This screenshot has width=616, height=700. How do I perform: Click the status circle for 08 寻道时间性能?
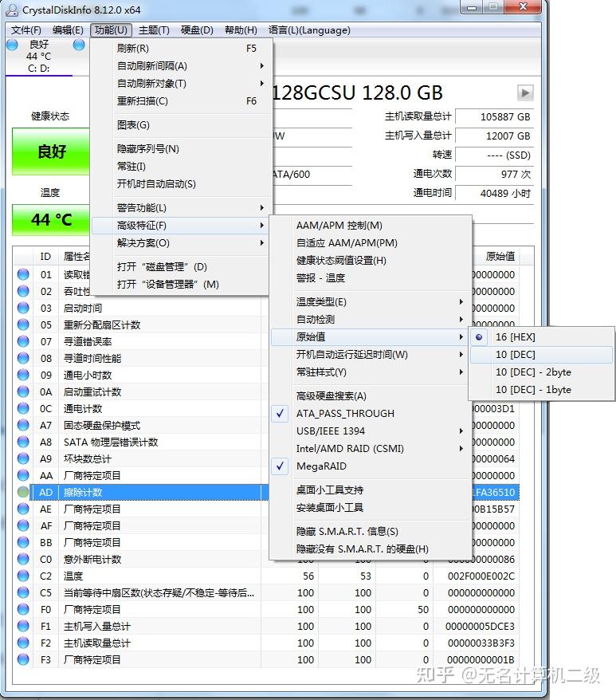tap(23, 358)
